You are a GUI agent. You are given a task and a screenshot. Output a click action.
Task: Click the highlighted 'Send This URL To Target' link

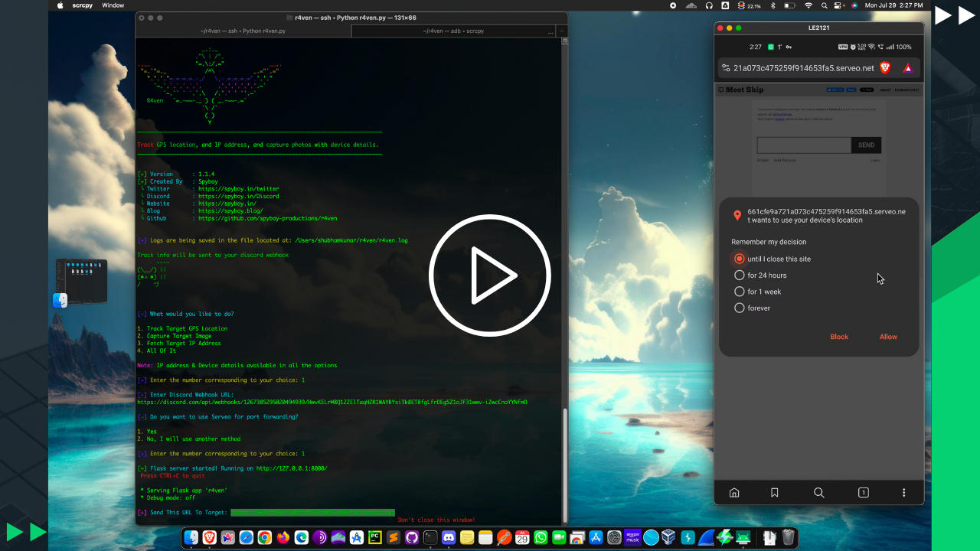312,512
